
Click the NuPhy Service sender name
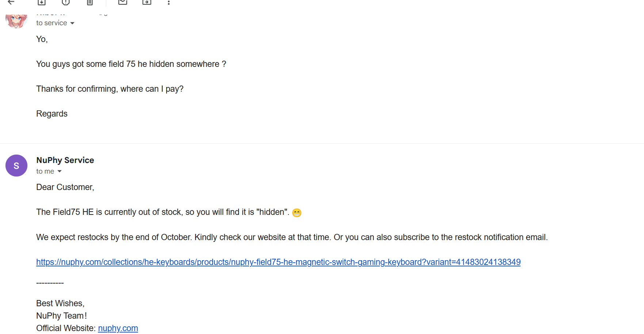65,160
